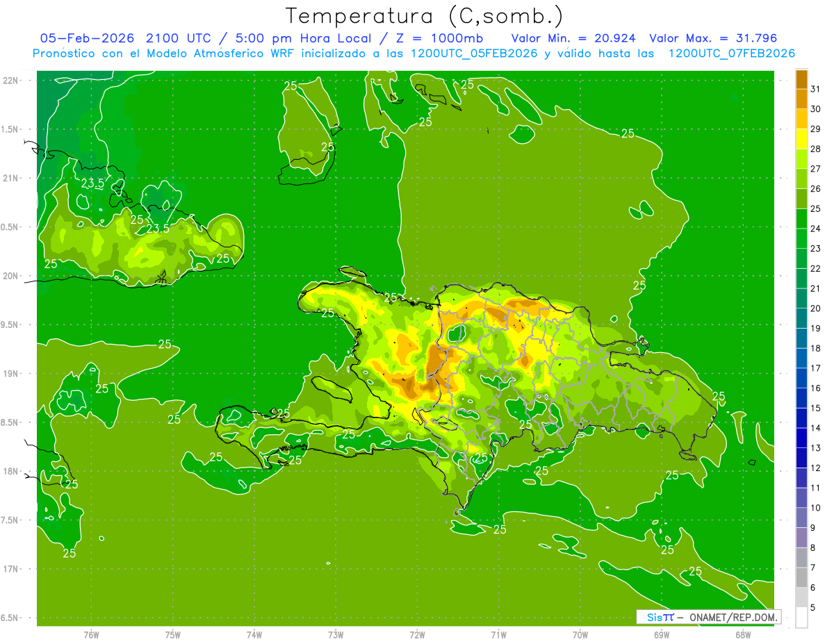Click the 71W longitude axis label
Image resolution: width=834 pixels, height=644 pixels.
point(498,635)
